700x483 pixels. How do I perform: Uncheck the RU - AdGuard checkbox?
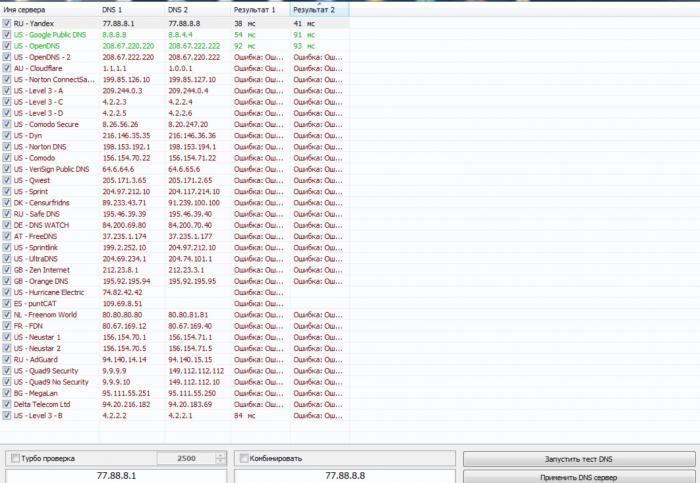(x=7, y=359)
